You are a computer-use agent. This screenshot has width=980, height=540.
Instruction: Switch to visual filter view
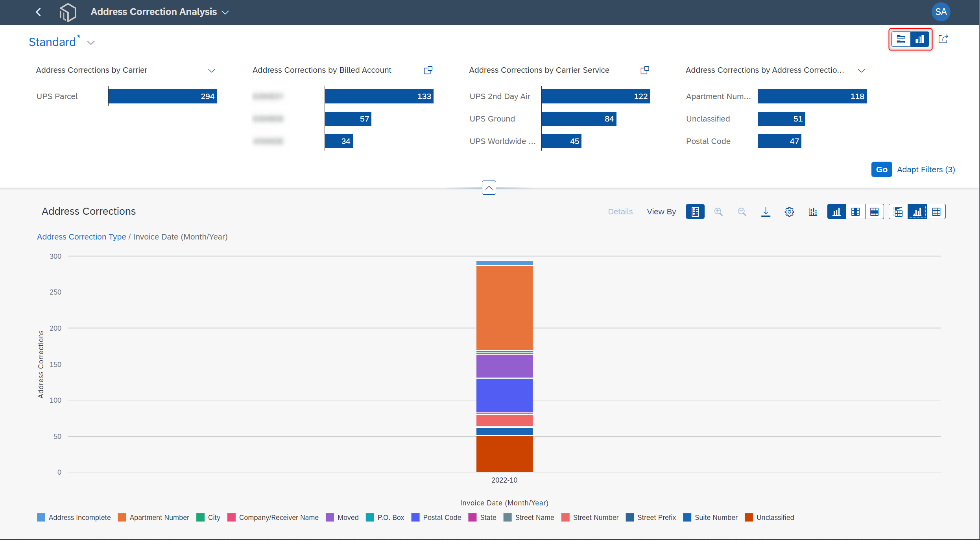coord(920,39)
